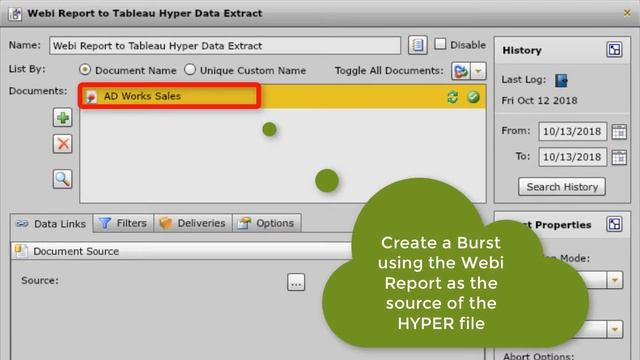Select Unique Custom Name radio option

point(190,69)
